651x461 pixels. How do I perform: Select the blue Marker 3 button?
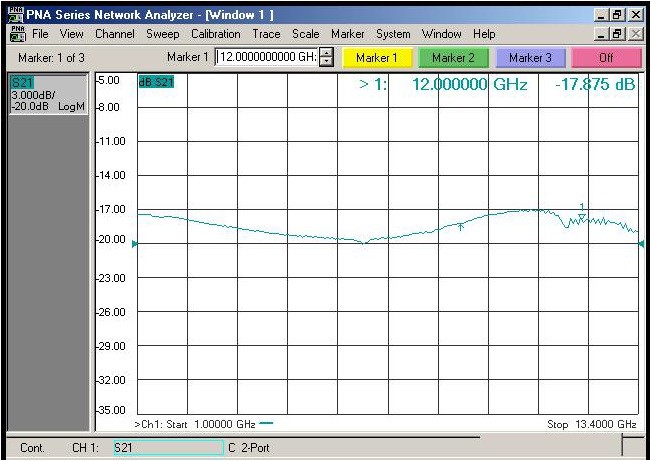click(x=530, y=58)
